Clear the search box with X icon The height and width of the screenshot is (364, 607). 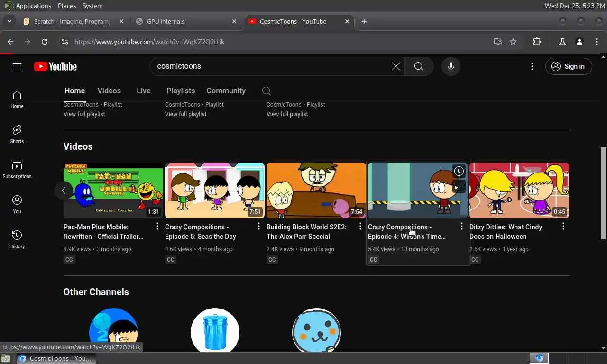click(x=395, y=66)
